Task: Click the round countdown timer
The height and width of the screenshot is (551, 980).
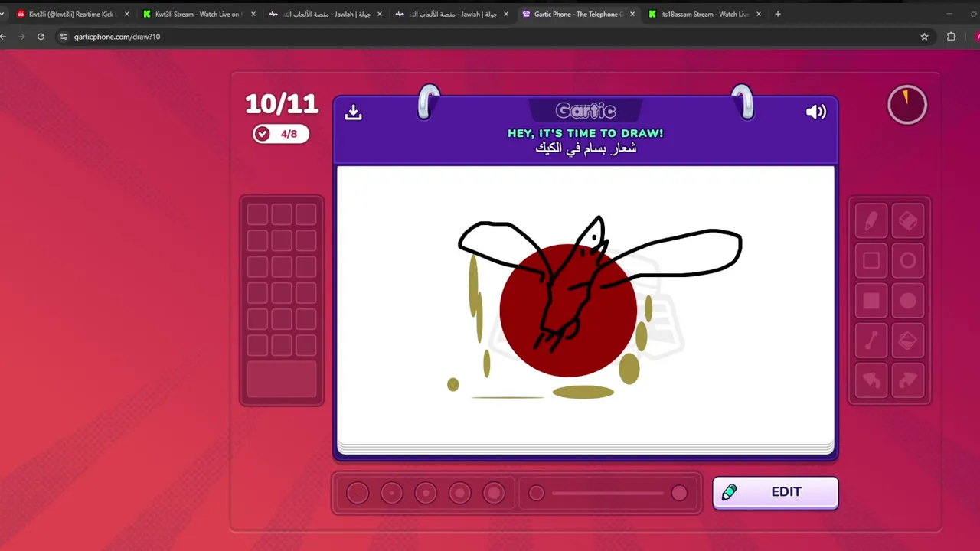Action: 907,105
